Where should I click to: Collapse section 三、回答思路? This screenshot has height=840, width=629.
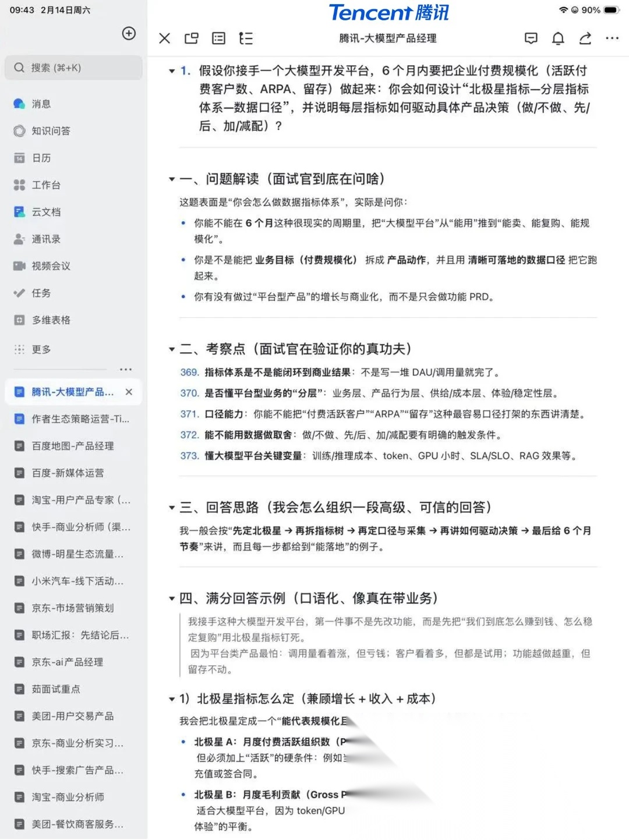[x=172, y=508]
